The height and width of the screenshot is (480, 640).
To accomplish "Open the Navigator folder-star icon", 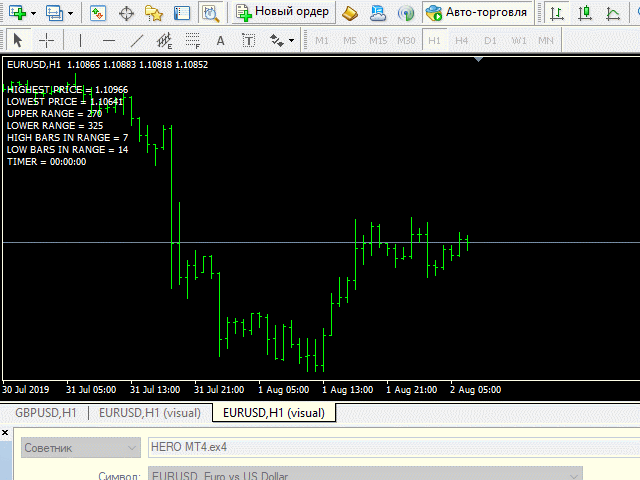I will [x=154, y=13].
